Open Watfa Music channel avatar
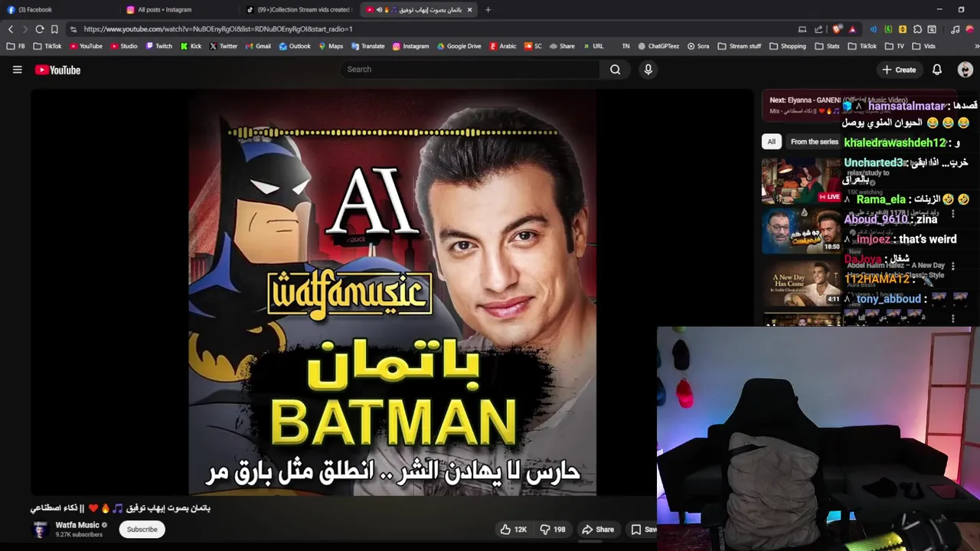Screen dimensions: 980x551 40,530
